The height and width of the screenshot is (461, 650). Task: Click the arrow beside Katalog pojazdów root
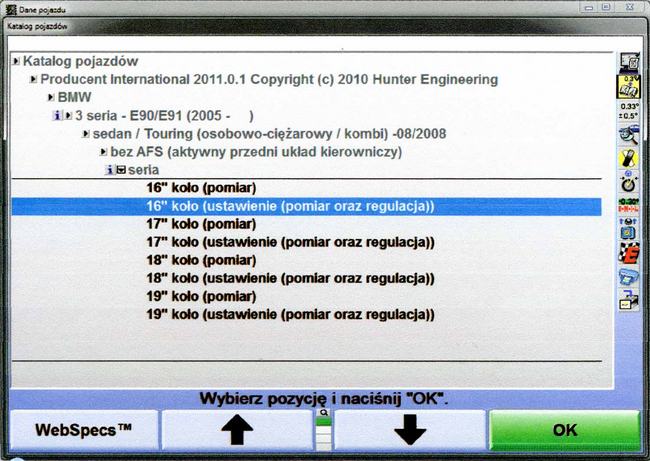[x=16, y=62]
